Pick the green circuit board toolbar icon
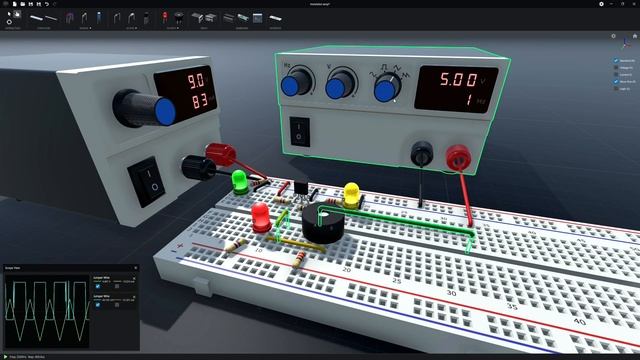 point(243,18)
